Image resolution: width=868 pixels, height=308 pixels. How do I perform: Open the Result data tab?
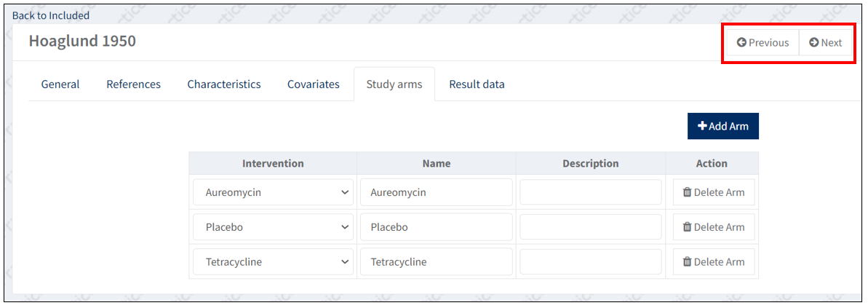coord(477,84)
